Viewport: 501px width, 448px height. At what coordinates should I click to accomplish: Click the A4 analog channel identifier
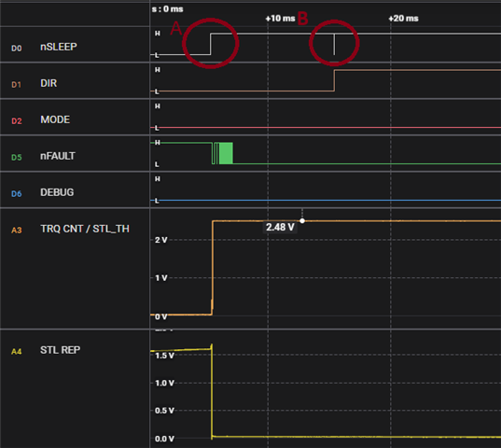tap(16, 352)
